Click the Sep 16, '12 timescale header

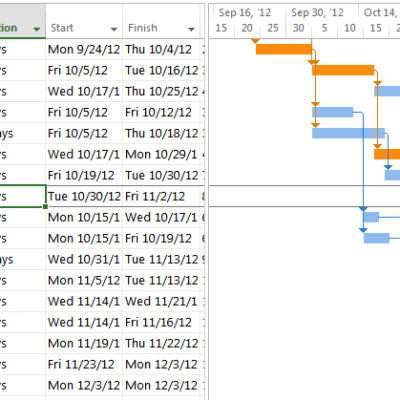244,13
